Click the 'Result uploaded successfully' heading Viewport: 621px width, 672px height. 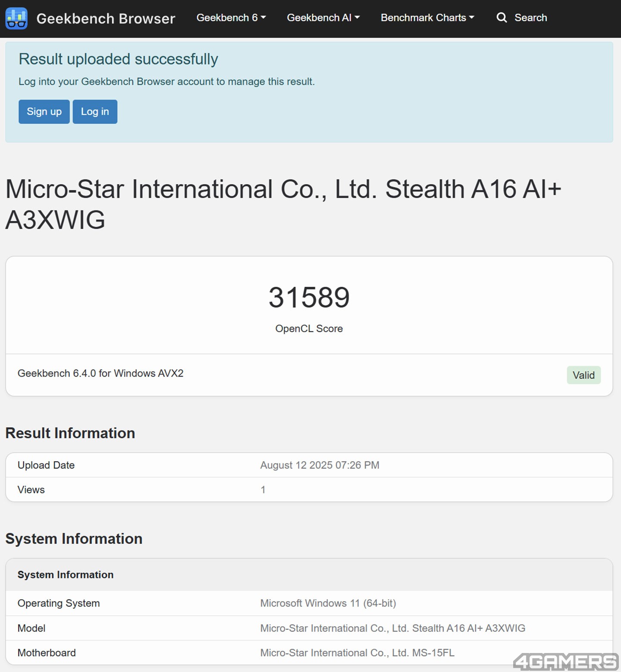pyautogui.click(x=118, y=59)
